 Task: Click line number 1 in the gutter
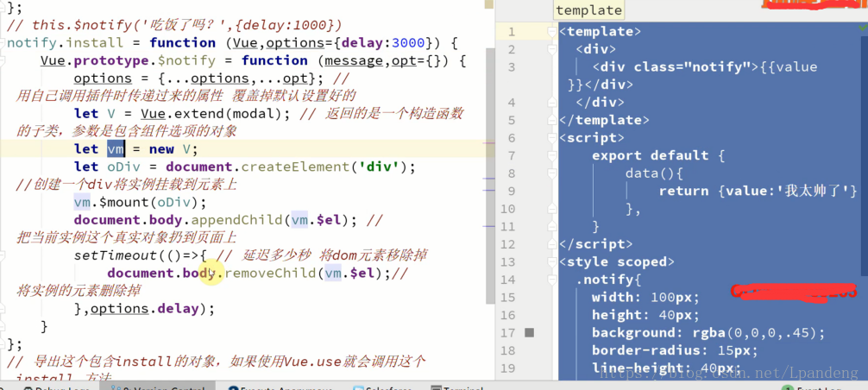pyautogui.click(x=511, y=32)
